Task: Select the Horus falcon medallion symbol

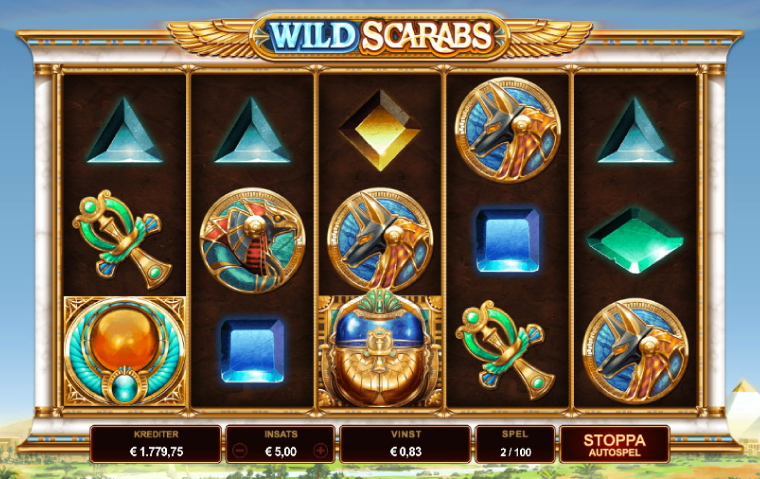Action: pos(253,240)
